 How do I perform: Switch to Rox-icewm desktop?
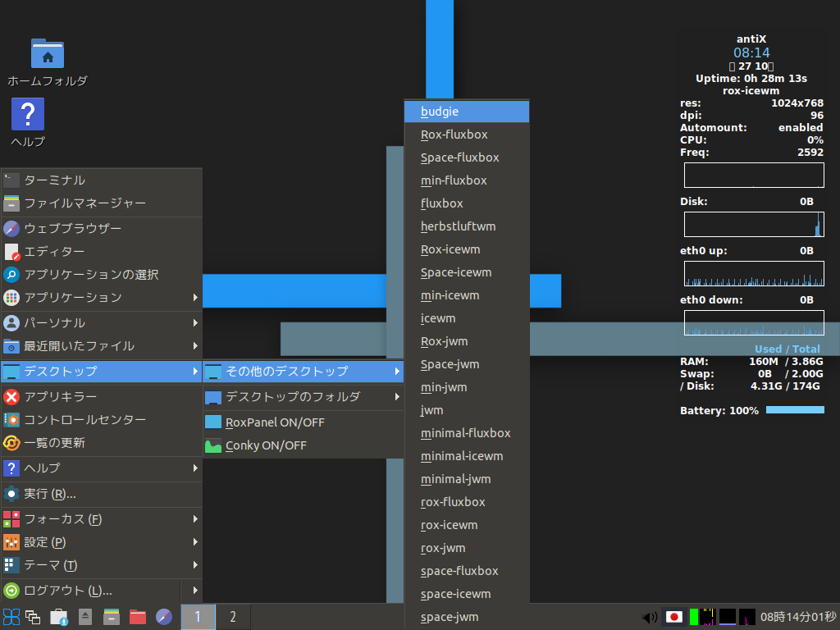pos(467,249)
